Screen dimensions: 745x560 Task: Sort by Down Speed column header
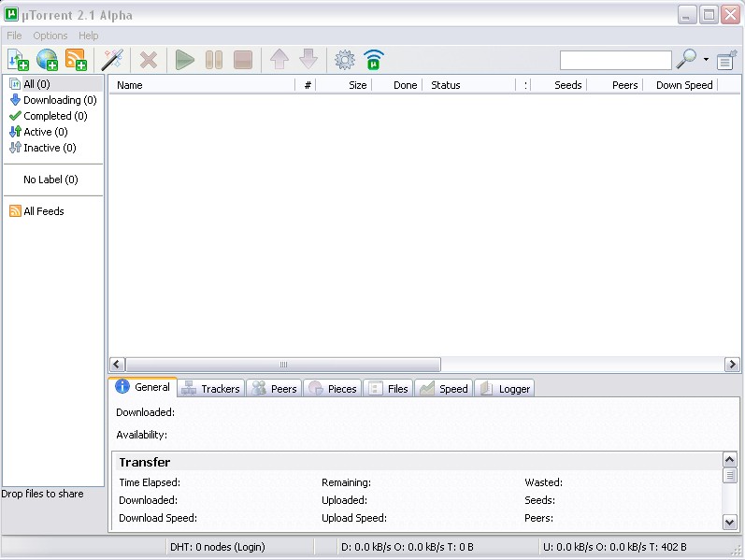coord(681,85)
